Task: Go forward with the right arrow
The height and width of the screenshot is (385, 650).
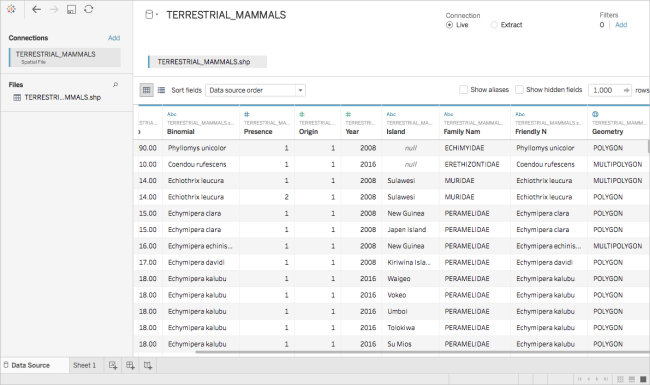Action: [x=54, y=9]
